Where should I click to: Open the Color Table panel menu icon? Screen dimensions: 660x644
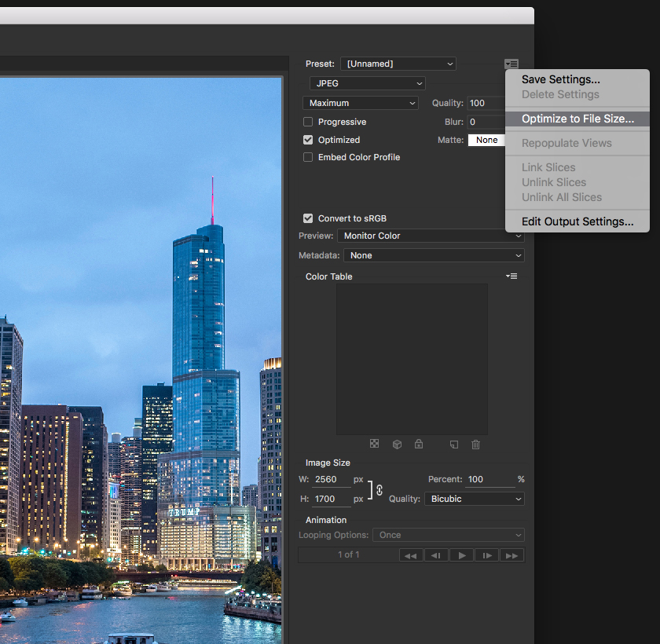(x=511, y=276)
